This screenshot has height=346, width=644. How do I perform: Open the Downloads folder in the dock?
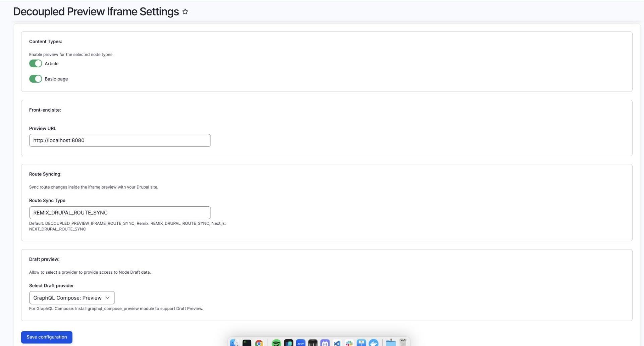click(391, 343)
